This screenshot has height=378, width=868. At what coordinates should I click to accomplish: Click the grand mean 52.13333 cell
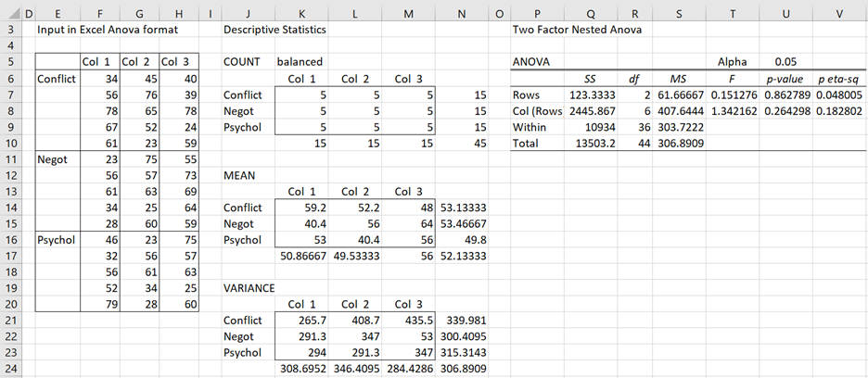(464, 257)
